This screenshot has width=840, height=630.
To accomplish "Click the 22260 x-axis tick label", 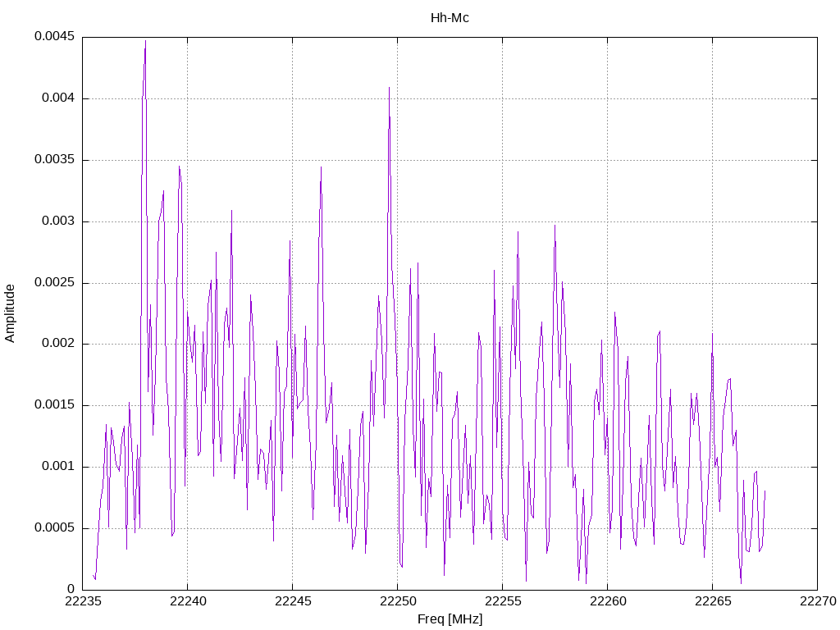I will tap(608, 601).
